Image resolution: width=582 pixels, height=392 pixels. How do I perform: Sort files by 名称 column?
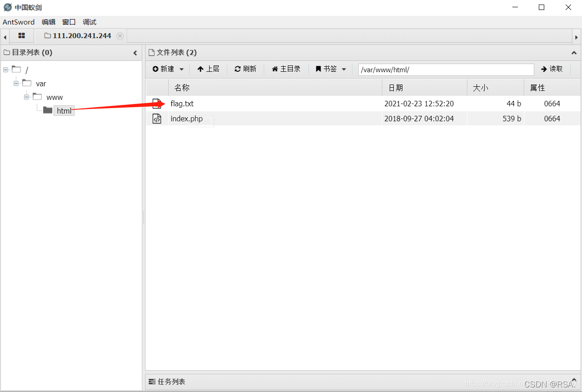coord(275,88)
